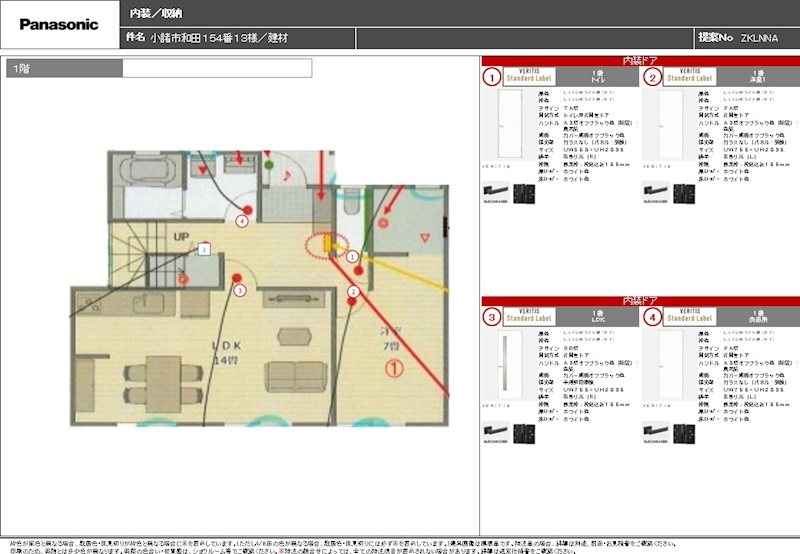Image resolution: width=800 pixels, height=554 pixels.
Task: Click the black hinge image of door 1
Action: click(524, 193)
